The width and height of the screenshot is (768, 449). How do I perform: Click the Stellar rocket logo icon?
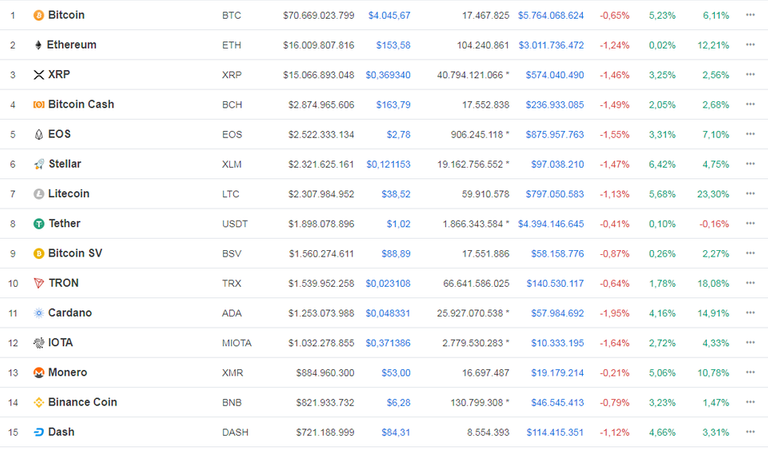39,165
